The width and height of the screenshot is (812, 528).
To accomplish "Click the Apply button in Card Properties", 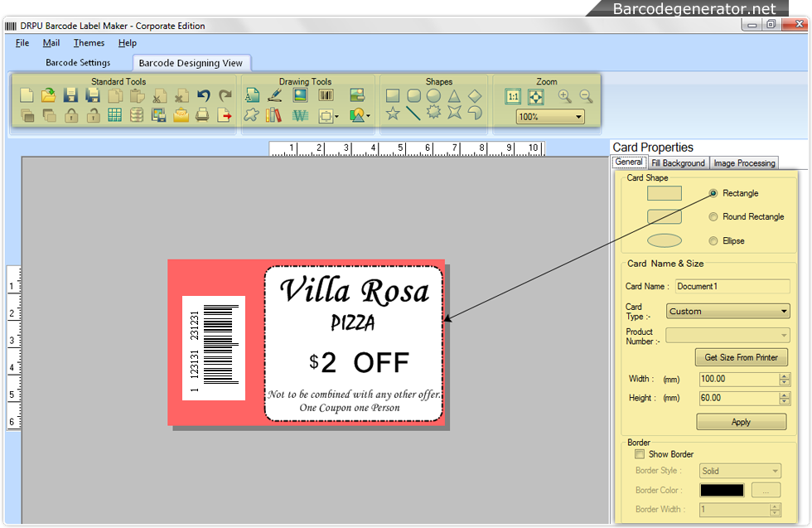I will pyautogui.click(x=741, y=421).
